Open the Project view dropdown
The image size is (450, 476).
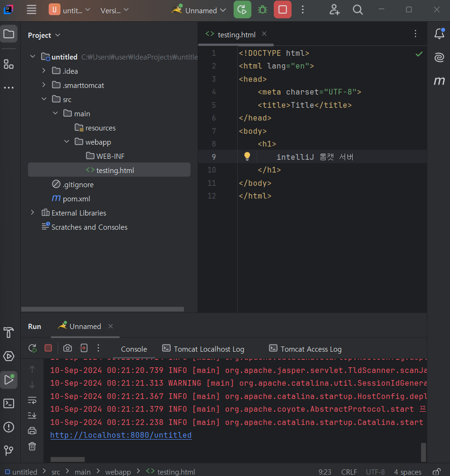point(44,35)
